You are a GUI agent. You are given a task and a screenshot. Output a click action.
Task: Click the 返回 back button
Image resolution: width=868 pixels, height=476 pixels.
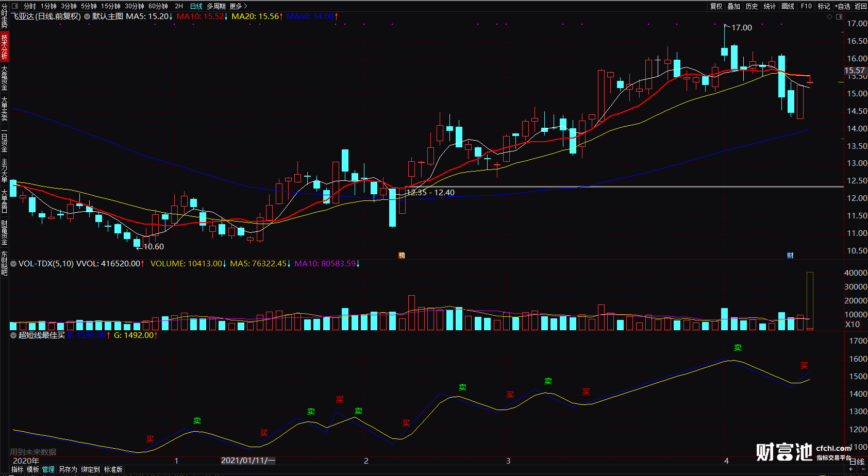point(860,6)
